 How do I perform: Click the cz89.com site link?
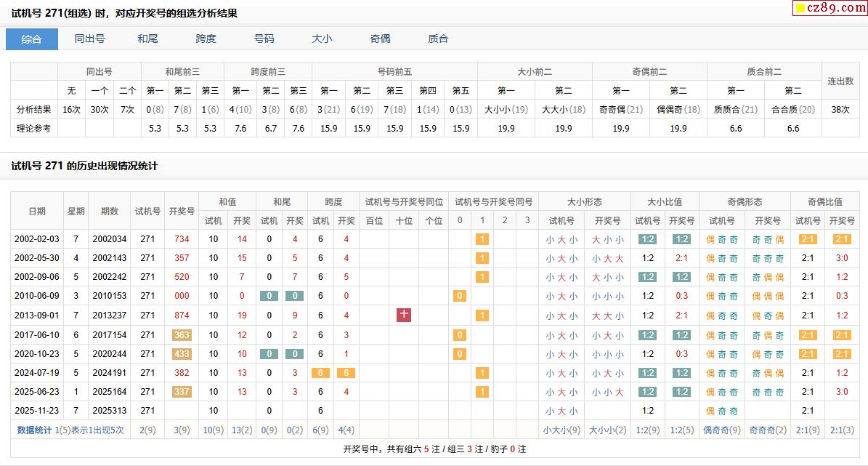click(x=835, y=8)
